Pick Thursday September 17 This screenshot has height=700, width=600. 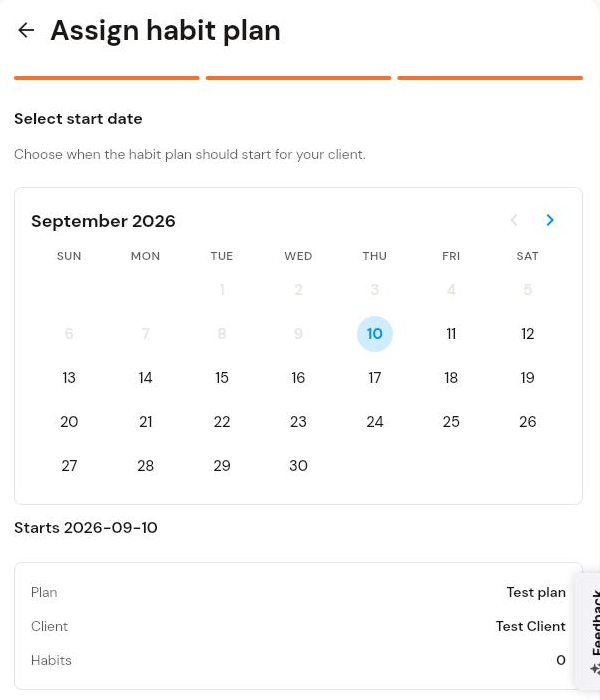375,378
